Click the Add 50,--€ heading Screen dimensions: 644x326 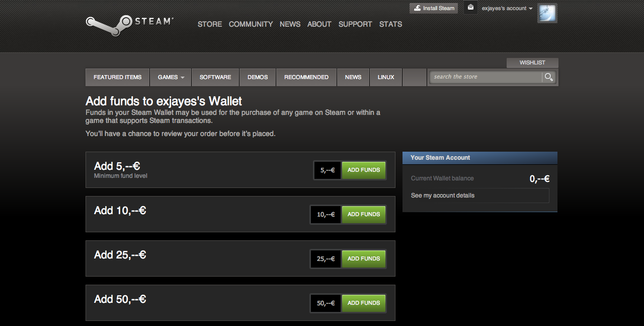[120, 299]
